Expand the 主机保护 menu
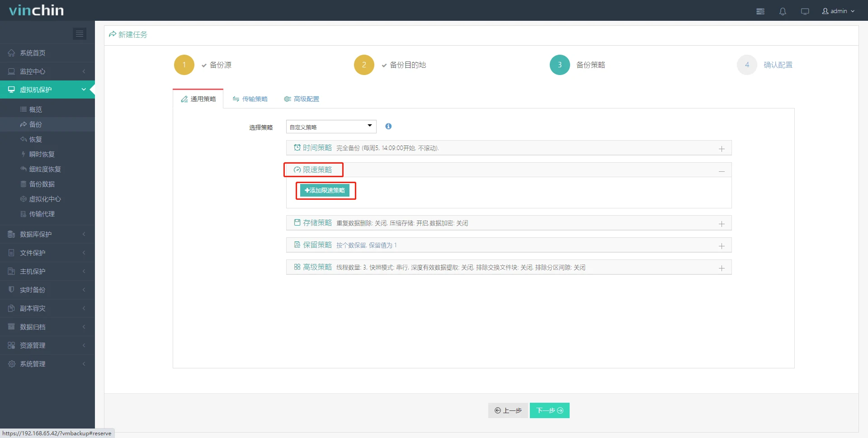Screen dimensions: 868x438 pyautogui.click(x=47, y=271)
